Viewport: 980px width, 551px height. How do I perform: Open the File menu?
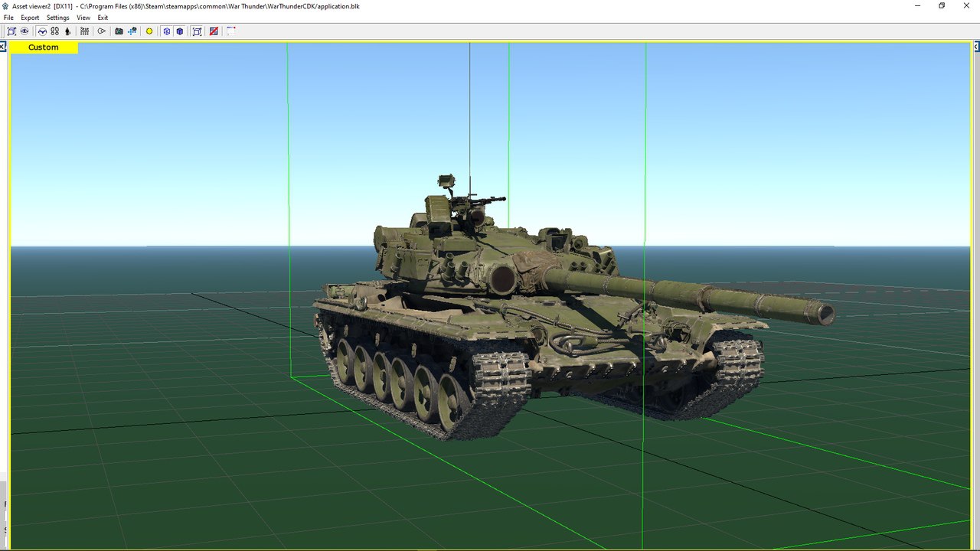pyautogui.click(x=8, y=18)
